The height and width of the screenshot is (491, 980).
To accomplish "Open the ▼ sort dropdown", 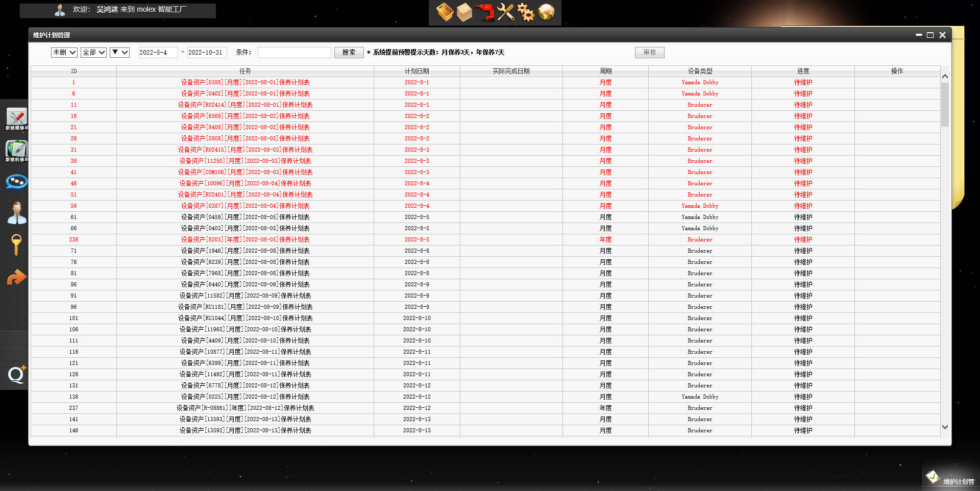I will click(x=119, y=52).
